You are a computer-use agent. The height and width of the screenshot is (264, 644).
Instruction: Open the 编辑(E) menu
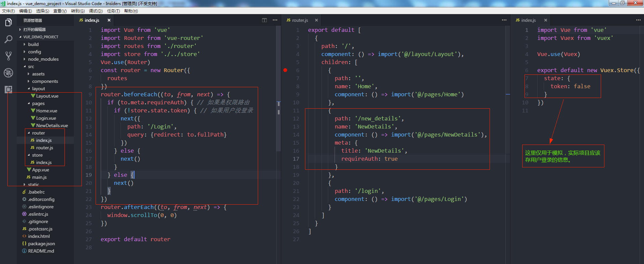click(x=26, y=11)
